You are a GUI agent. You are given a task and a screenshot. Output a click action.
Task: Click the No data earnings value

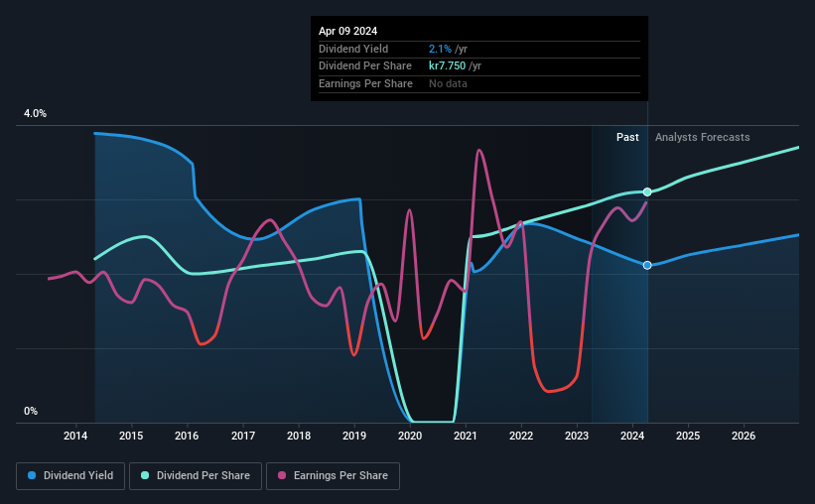click(448, 83)
